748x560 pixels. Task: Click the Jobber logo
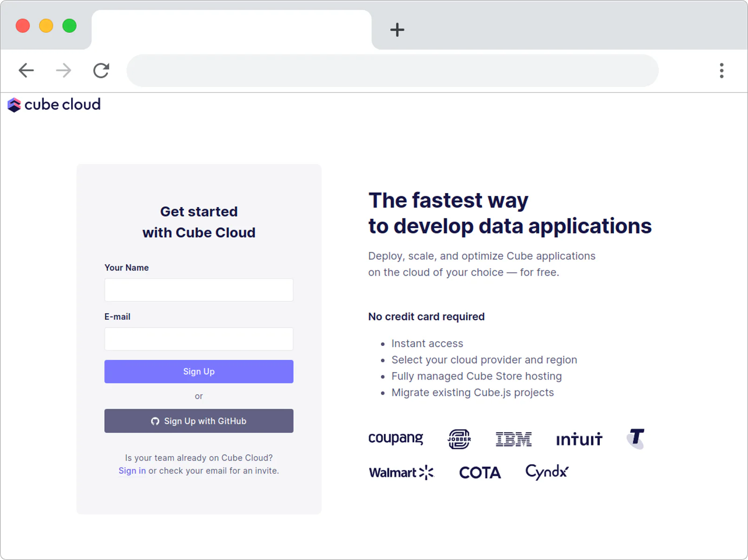pos(459,439)
